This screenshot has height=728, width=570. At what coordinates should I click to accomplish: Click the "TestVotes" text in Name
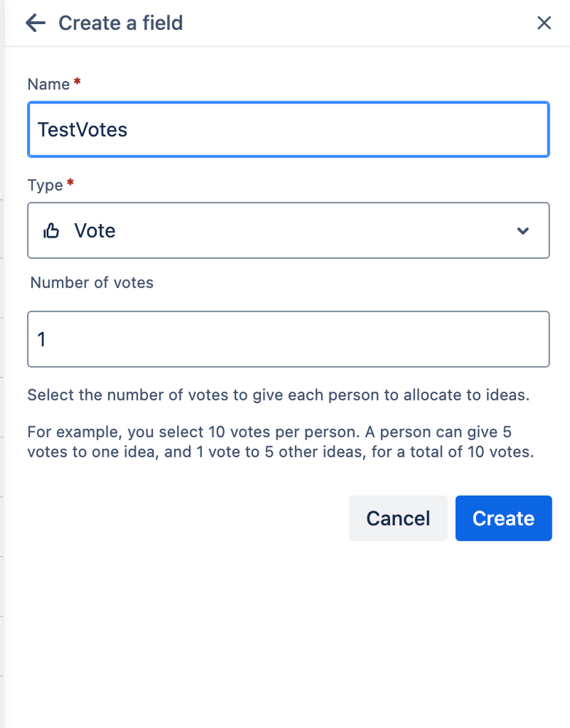pos(82,130)
